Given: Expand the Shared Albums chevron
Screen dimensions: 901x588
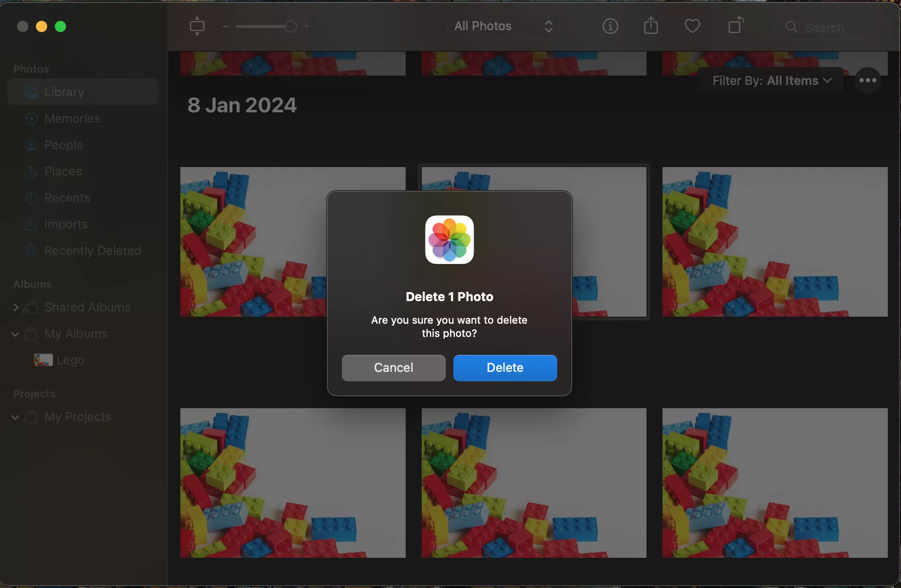Looking at the screenshot, I should tap(16, 308).
